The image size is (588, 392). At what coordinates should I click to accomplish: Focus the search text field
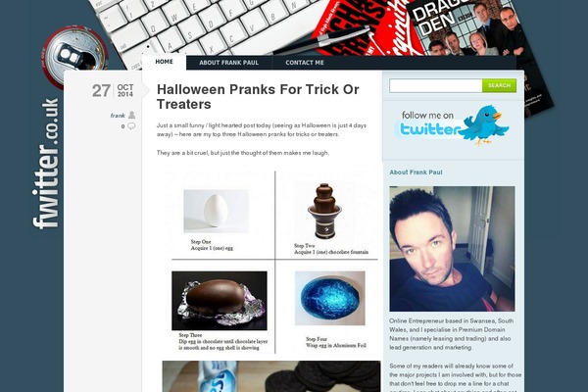[436, 85]
